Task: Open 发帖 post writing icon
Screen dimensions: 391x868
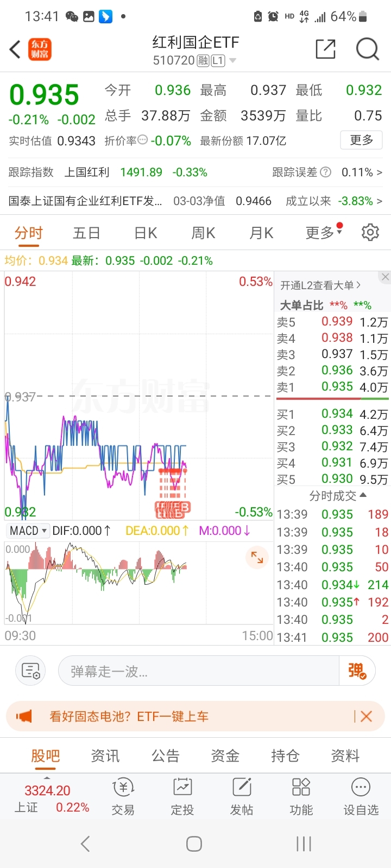Action: (x=242, y=796)
